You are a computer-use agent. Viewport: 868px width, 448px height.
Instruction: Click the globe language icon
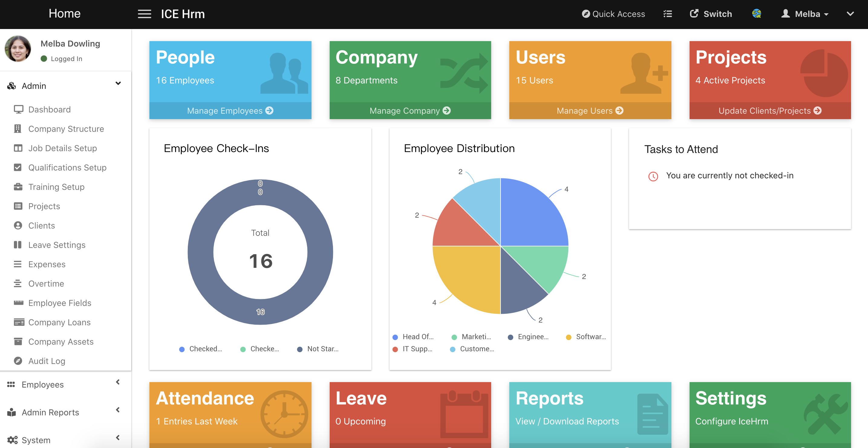pos(756,14)
